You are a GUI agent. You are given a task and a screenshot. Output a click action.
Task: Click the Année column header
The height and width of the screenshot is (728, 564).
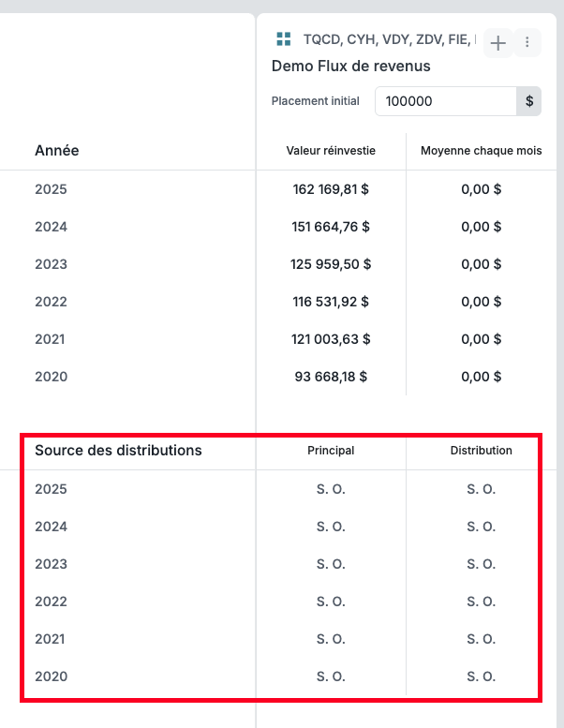pyautogui.click(x=57, y=151)
